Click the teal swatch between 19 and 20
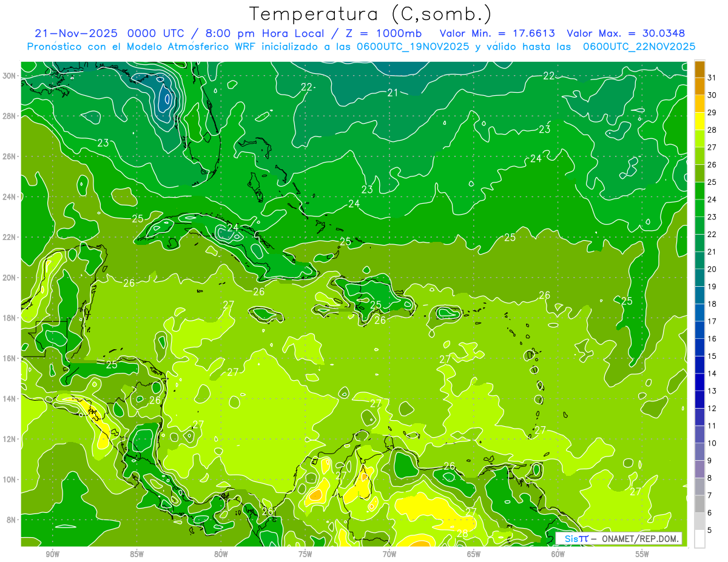The width and height of the screenshot is (728, 562). pyautogui.click(x=699, y=278)
